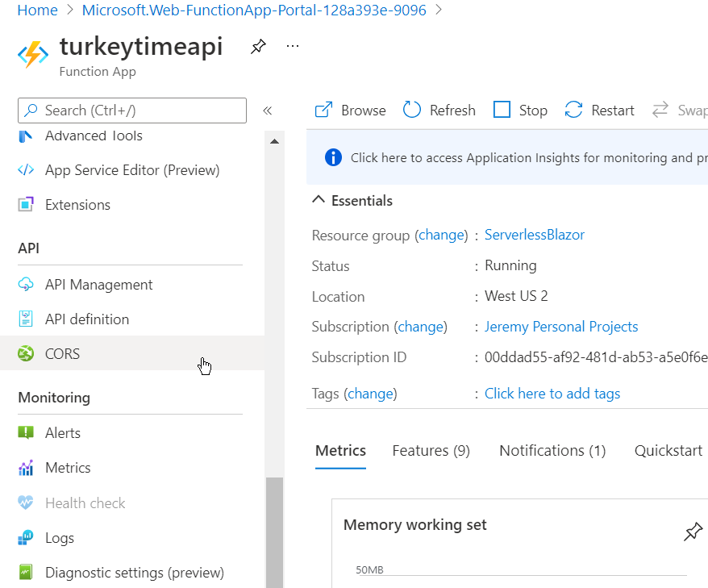Screen dimensions: 708x588
Task: Click the Browse button label
Action: point(364,111)
